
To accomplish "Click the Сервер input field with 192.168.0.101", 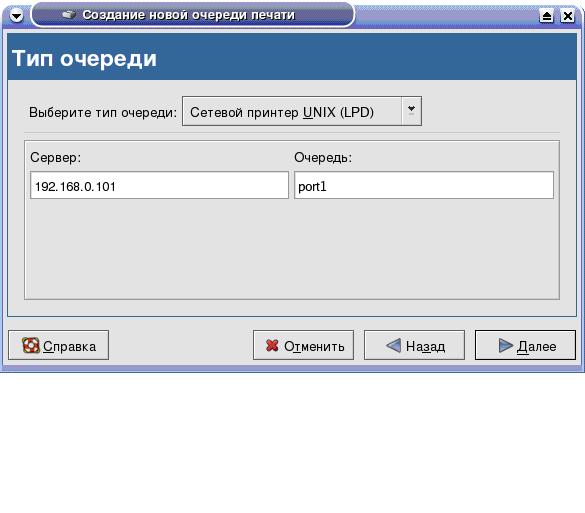I will click(159, 185).
